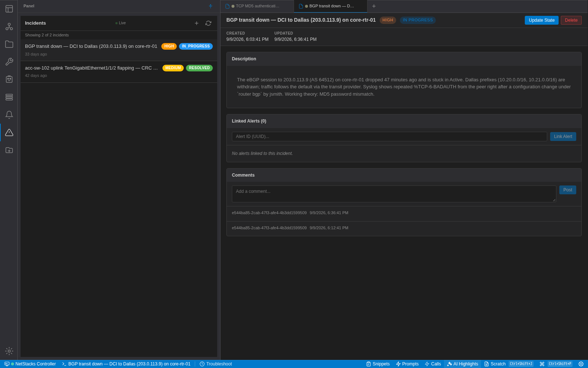
Task: Open Prompts in the status bar
Action: coord(407,364)
